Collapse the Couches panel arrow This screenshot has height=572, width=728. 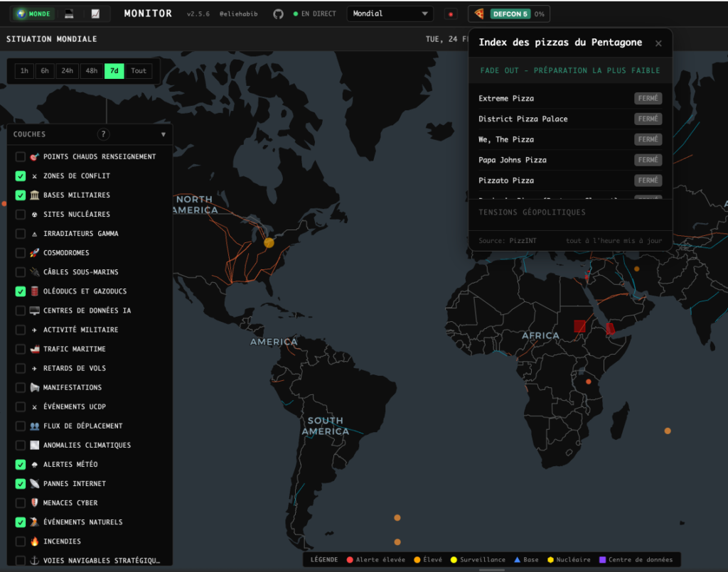(x=163, y=134)
